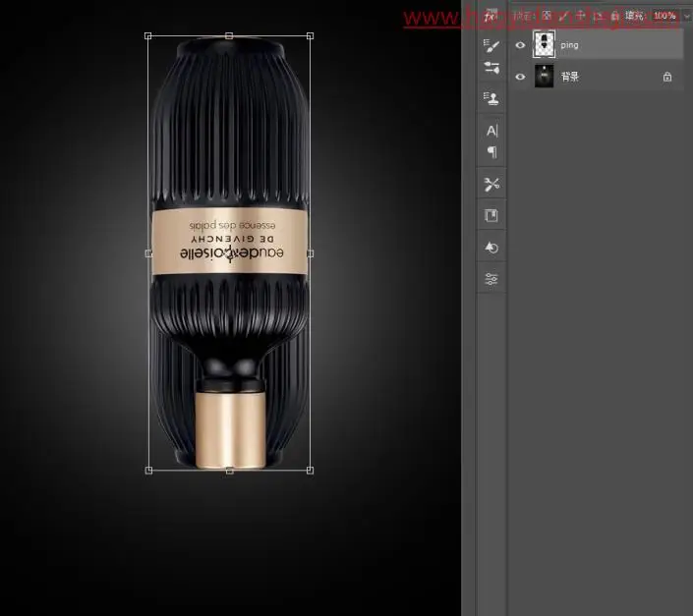The image size is (693, 616).
Task: Hide the ping layer
Action: [520, 45]
